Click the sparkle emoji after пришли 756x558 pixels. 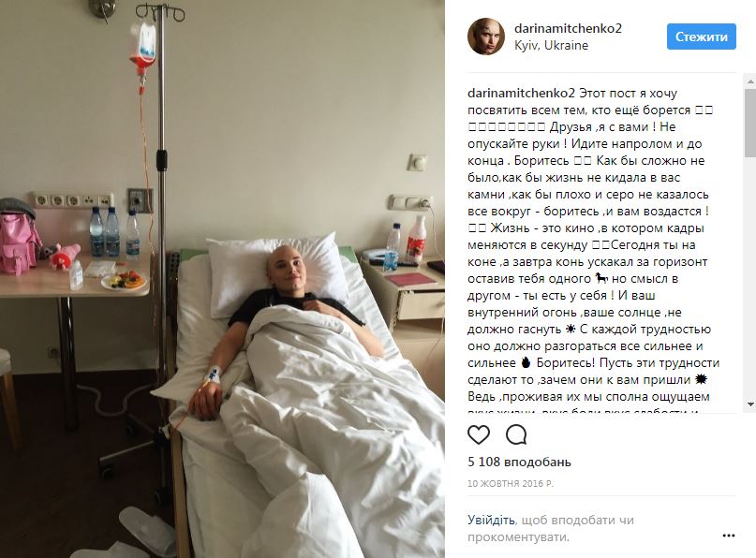701,379
